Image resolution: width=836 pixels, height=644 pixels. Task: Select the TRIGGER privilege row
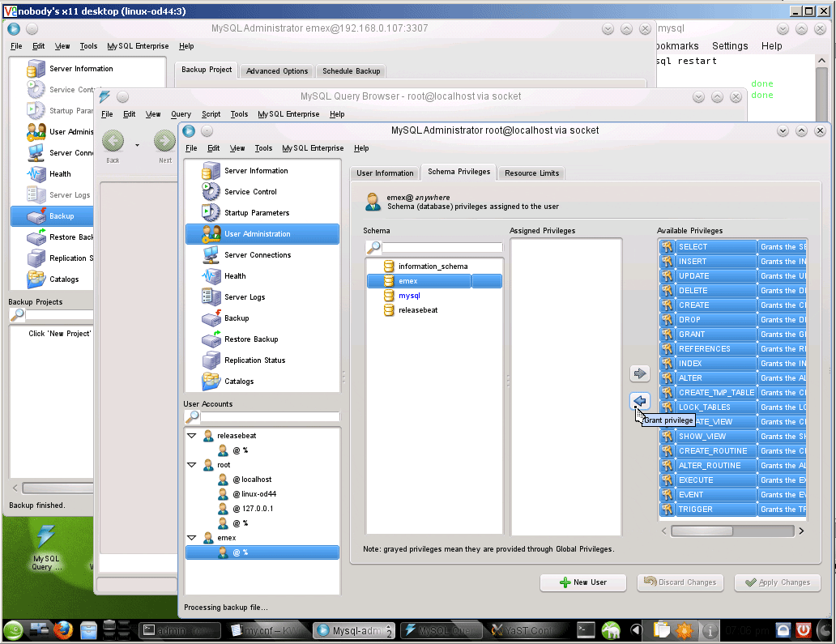(x=733, y=509)
